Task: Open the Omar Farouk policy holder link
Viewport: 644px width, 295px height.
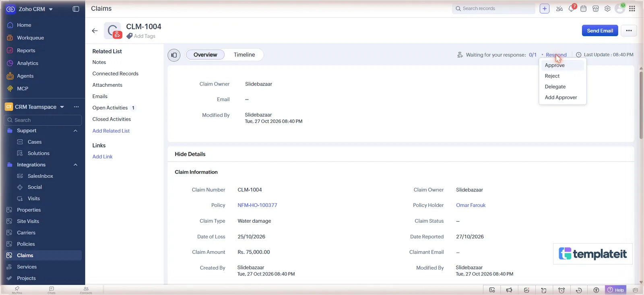Action: (x=471, y=205)
